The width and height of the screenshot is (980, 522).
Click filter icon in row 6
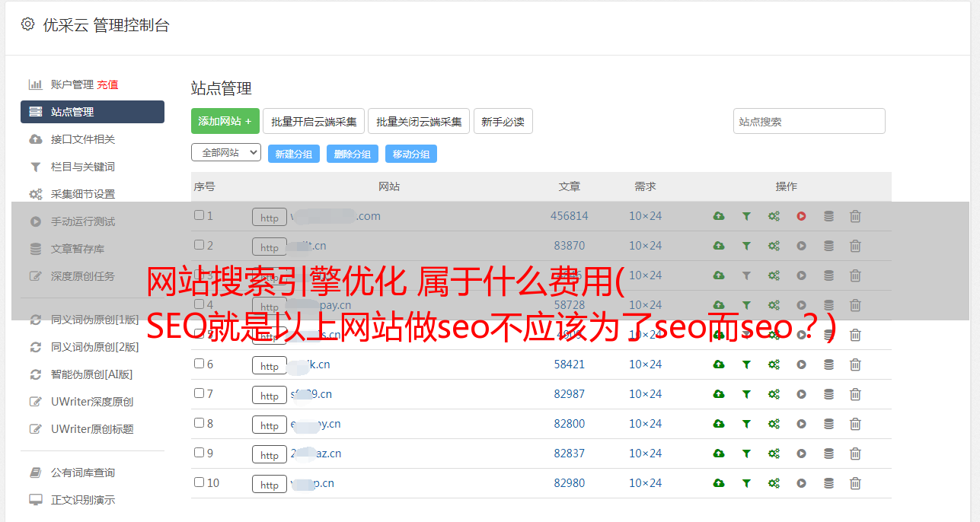(x=746, y=364)
